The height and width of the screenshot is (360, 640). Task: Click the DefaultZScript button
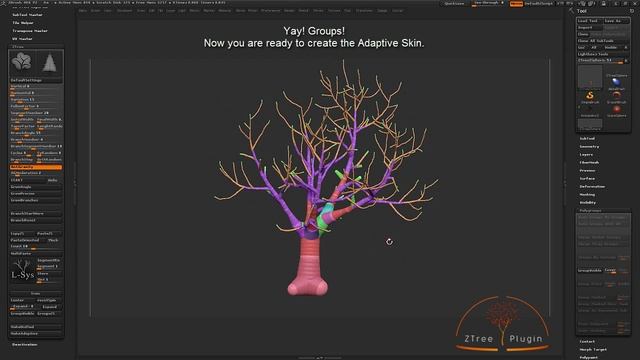(538, 4)
